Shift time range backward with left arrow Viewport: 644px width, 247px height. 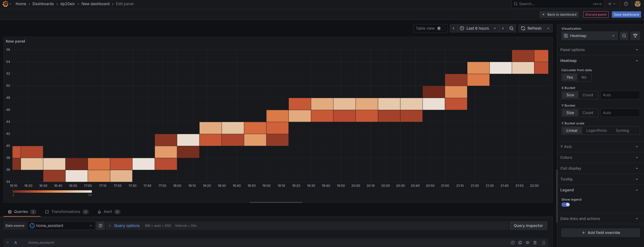click(453, 28)
